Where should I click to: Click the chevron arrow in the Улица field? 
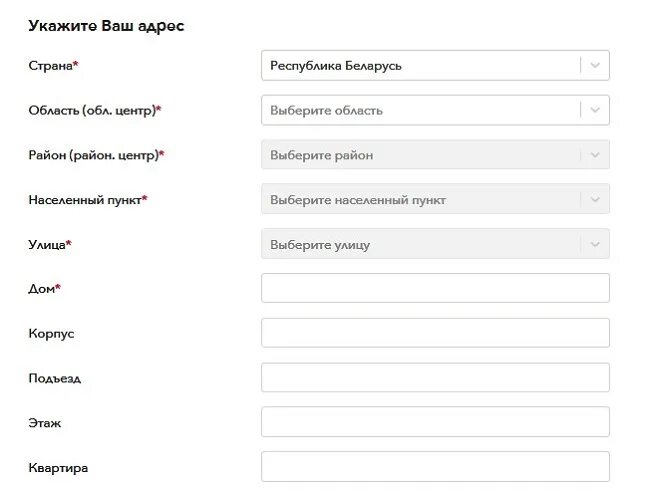pos(595,244)
